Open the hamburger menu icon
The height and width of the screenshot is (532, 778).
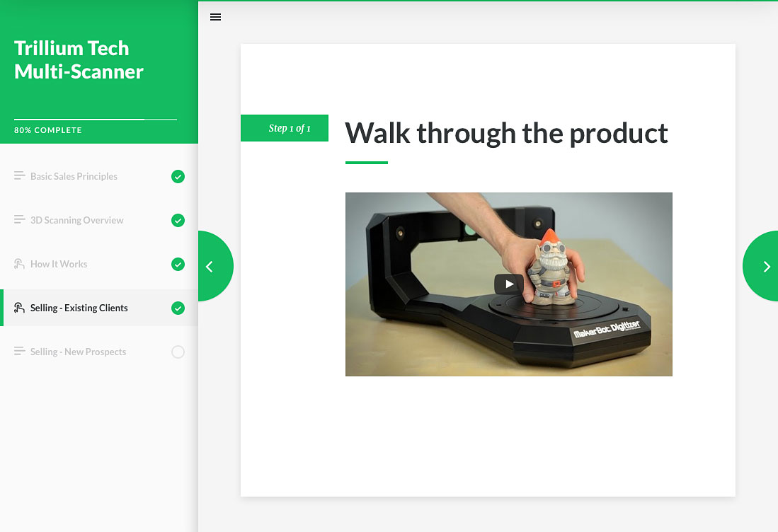(x=215, y=18)
